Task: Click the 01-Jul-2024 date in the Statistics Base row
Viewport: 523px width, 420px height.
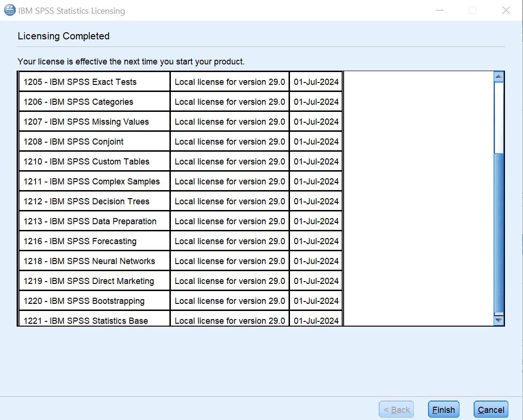Action: (x=316, y=319)
